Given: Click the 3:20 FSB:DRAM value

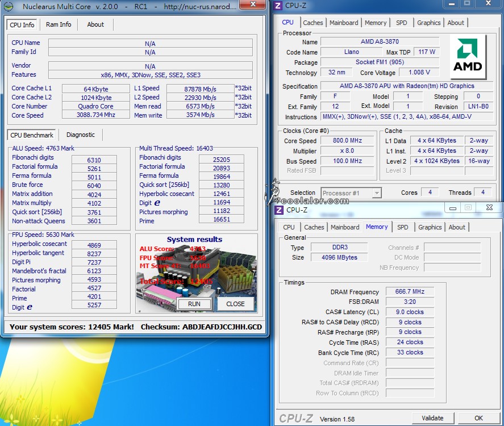Looking at the screenshot, I should coord(410,302).
